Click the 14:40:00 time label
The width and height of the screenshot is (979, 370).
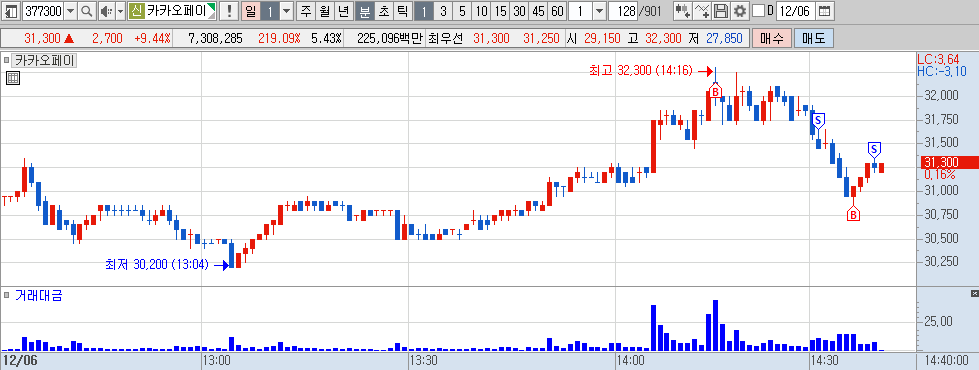coord(947,361)
